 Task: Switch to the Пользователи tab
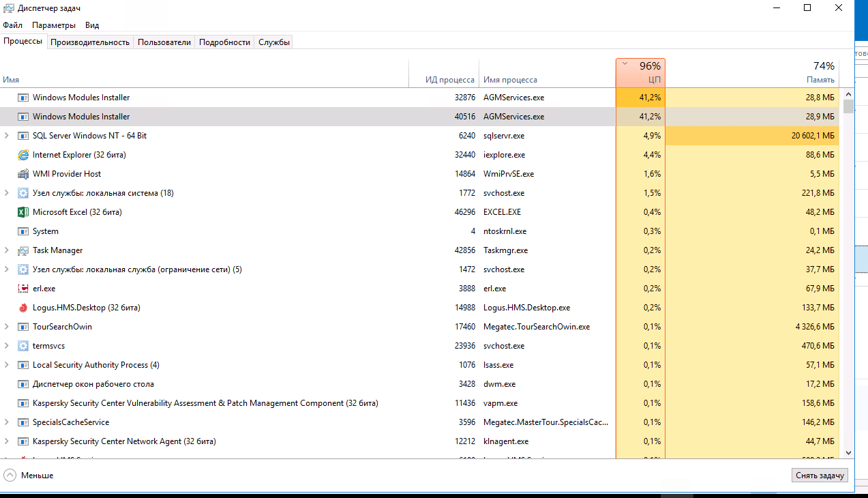(164, 42)
